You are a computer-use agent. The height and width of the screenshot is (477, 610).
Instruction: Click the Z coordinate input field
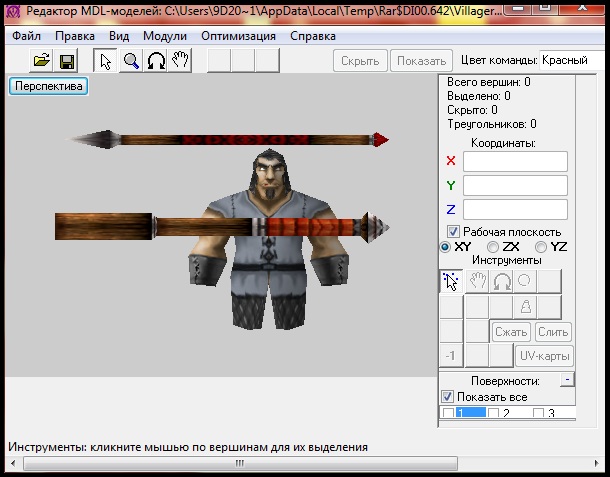(515, 210)
